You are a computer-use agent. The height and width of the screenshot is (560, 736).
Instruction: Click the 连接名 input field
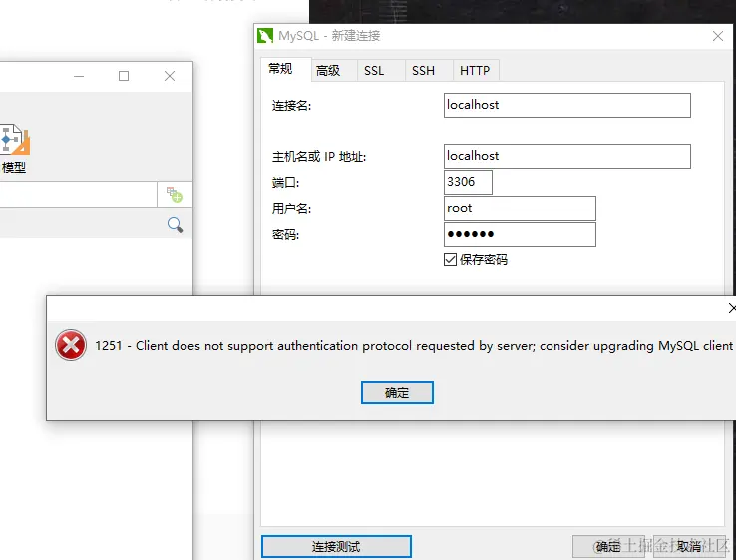pyautogui.click(x=567, y=105)
